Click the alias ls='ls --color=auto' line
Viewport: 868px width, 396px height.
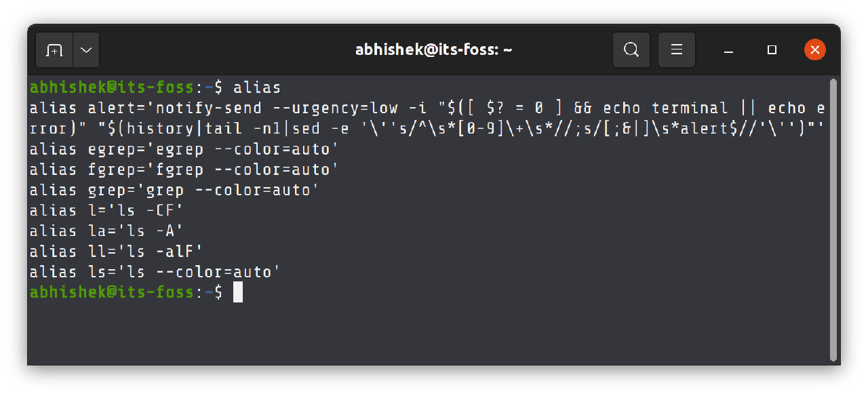point(155,272)
